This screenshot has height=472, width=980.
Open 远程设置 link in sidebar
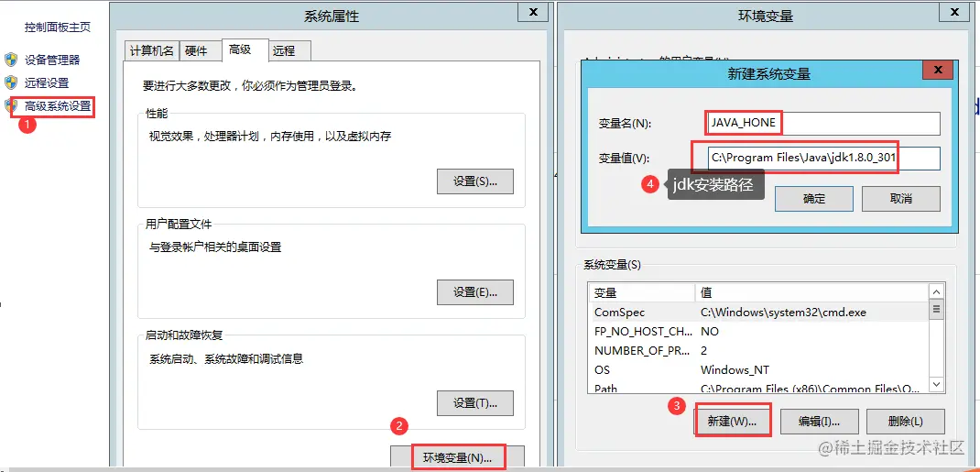point(47,82)
